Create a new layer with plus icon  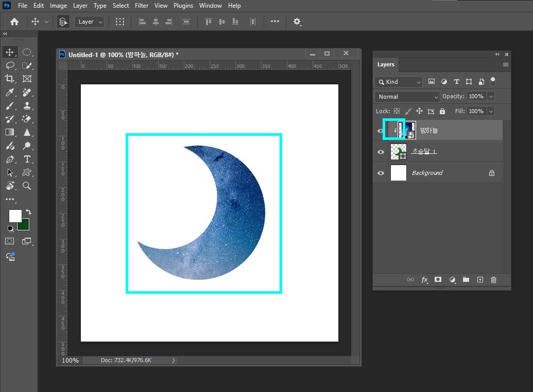coord(480,279)
